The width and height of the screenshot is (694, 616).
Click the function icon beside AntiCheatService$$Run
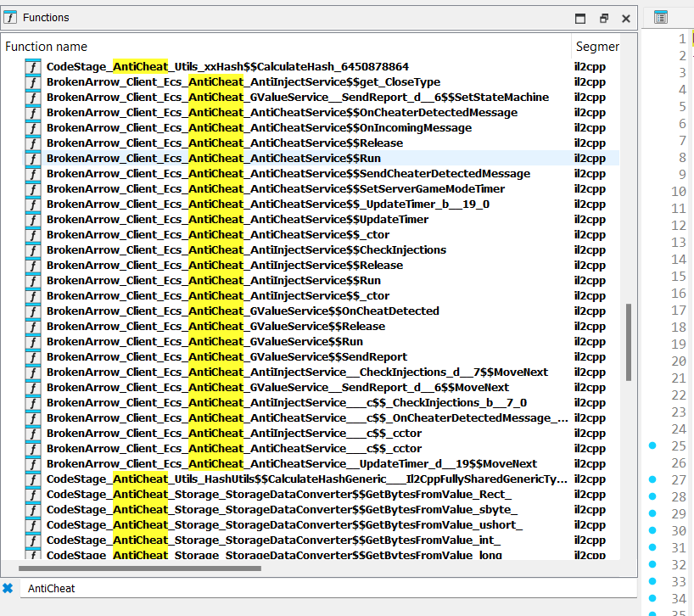(x=33, y=159)
